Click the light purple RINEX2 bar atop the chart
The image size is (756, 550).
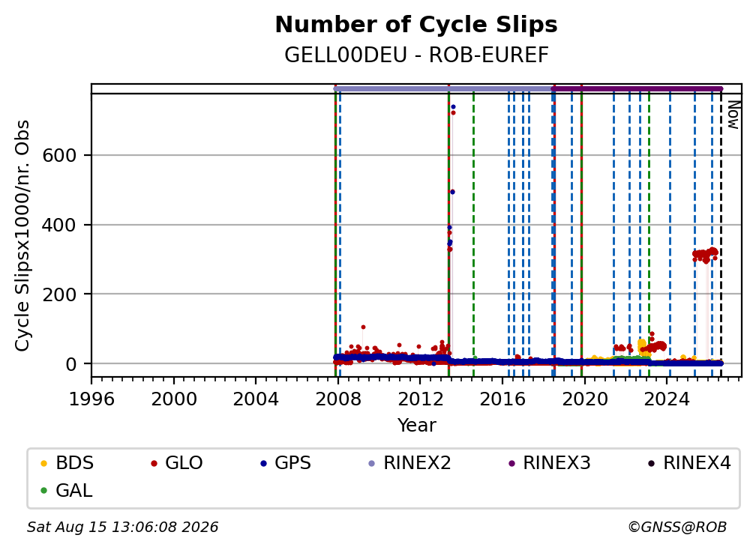click(442, 89)
